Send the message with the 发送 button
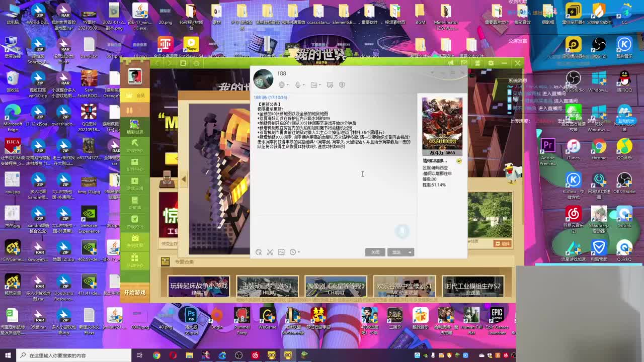The height and width of the screenshot is (362, 644). pos(397,251)
